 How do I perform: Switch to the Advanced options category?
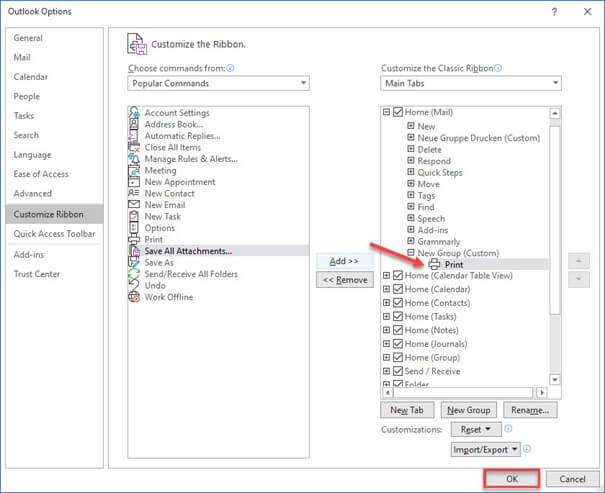(x=32, y=193)
